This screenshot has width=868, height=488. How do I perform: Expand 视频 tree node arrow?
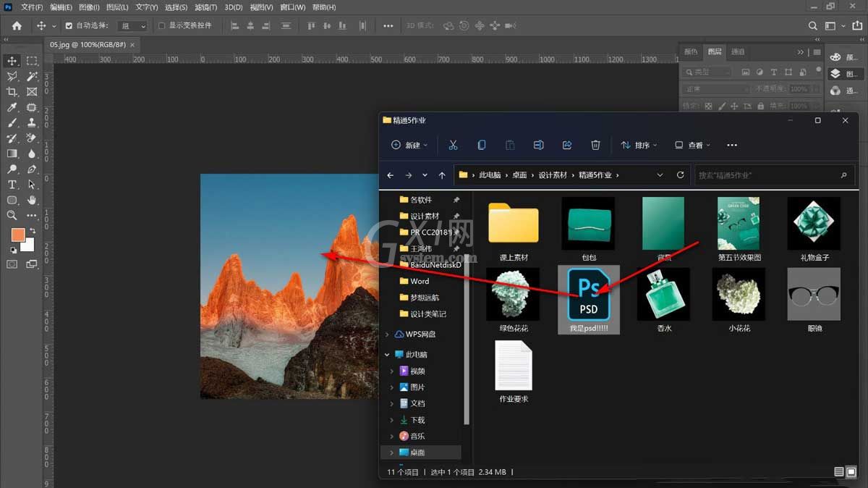coord(393,371)
